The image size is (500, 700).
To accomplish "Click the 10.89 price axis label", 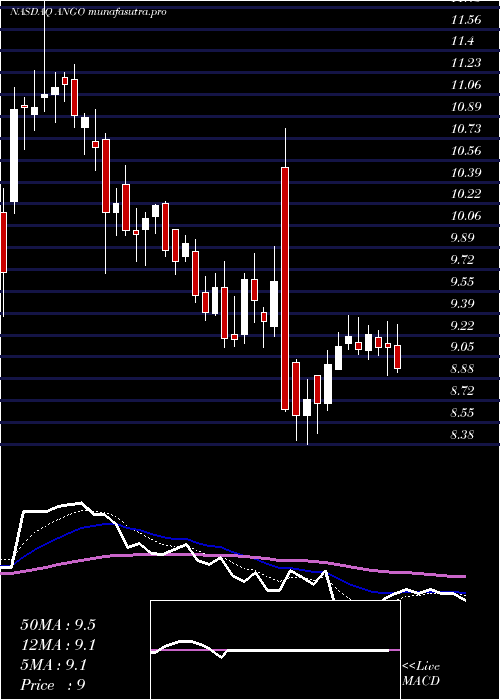I will point(466,107).
